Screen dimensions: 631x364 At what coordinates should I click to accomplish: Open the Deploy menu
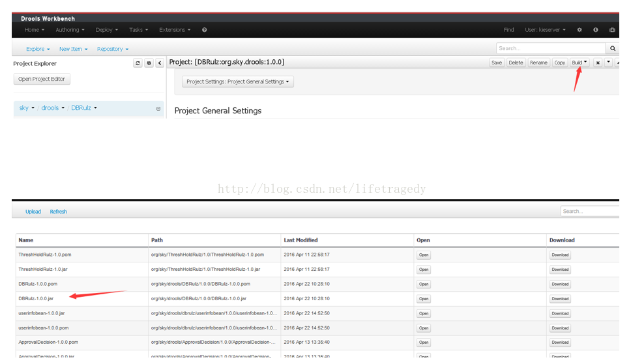click(x=107, y=30)
